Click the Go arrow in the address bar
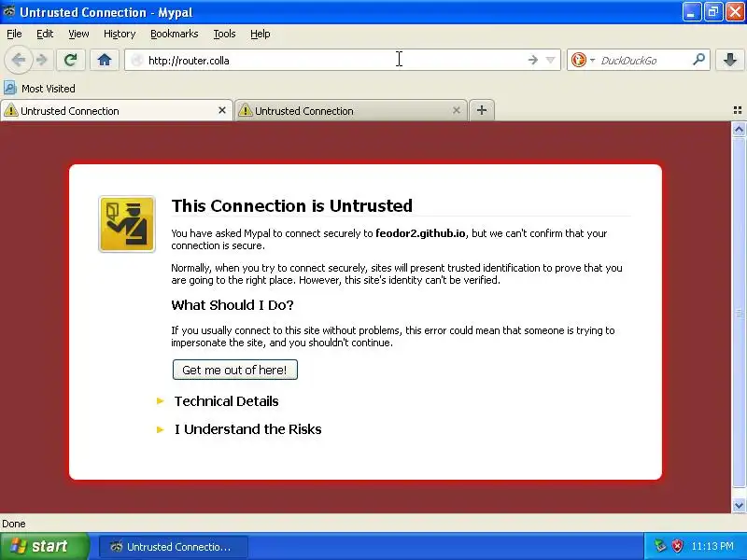Screen dimensions: 747x560 [532, 60]
